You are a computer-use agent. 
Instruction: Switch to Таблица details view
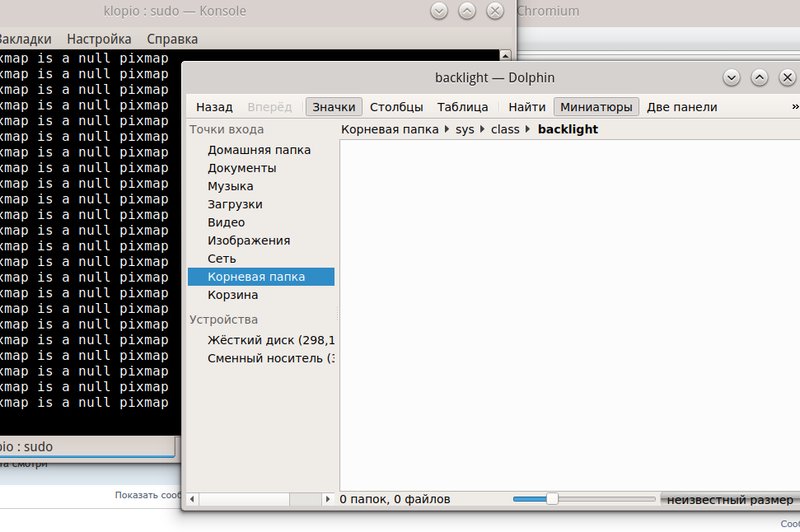click(462, 107)
